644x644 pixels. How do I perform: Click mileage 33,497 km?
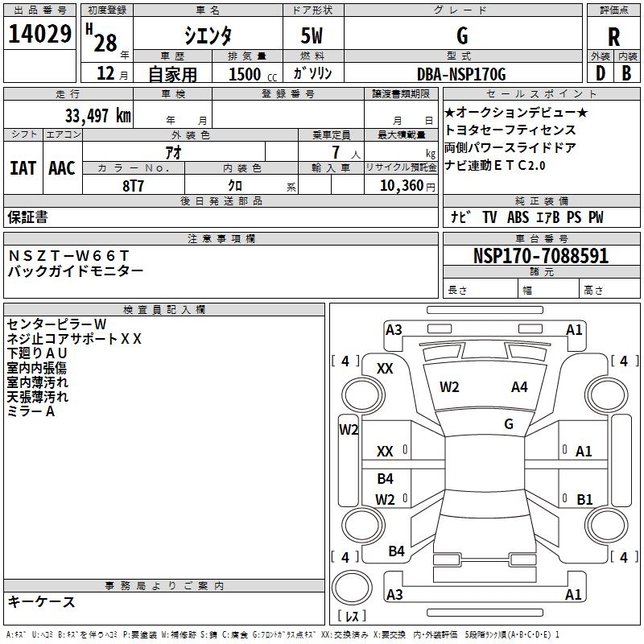(x=97, y=115)
